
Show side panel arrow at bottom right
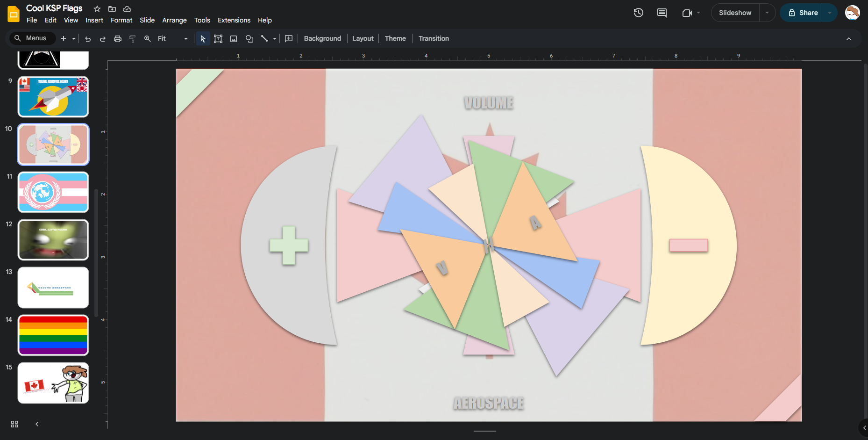[864, 428]
